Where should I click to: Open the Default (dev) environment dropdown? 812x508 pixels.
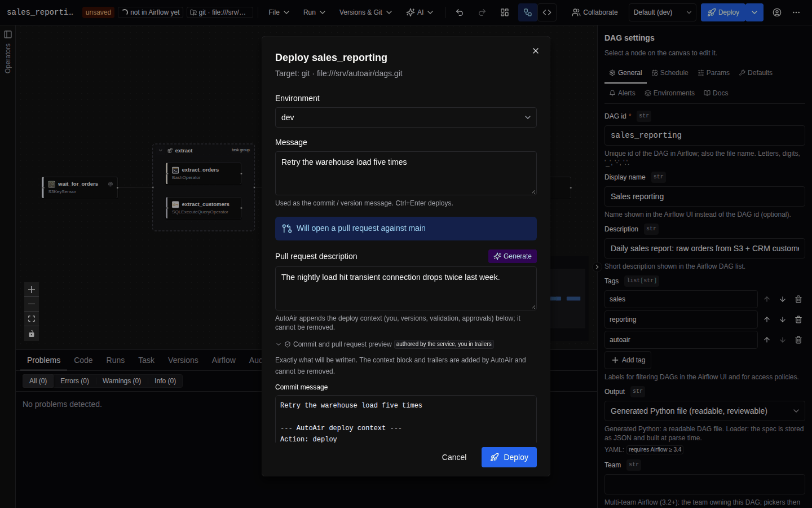point(662,12)
